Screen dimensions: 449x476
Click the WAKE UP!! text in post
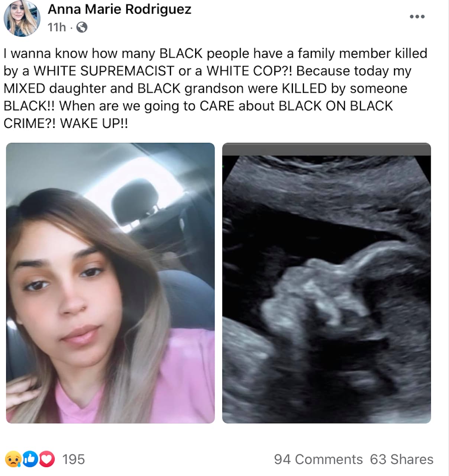(x=94, y=123)
